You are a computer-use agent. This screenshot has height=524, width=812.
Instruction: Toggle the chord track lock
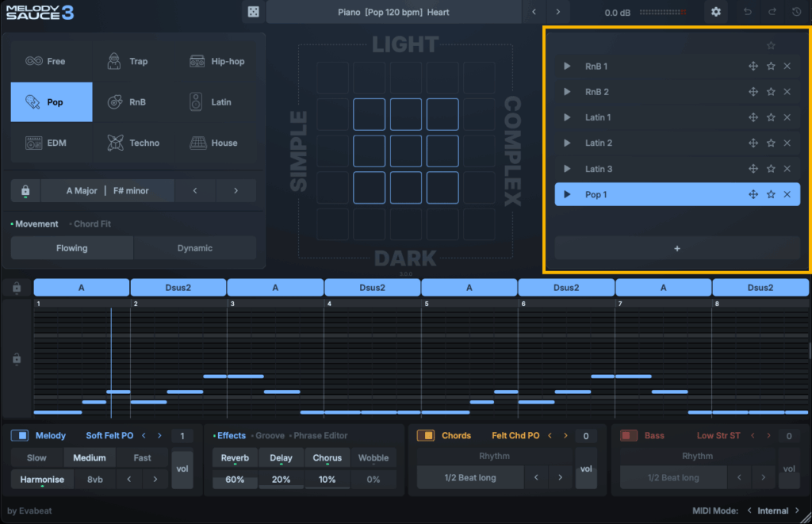click(x=17, y=288)
